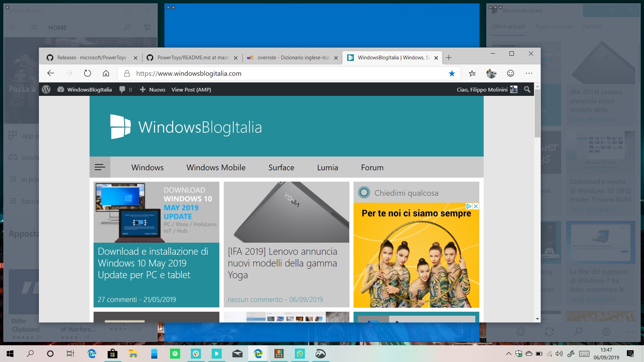Open WordPress logo menu in admin bar
This screenshot has height=362, width=644.
tap(46, 89)
